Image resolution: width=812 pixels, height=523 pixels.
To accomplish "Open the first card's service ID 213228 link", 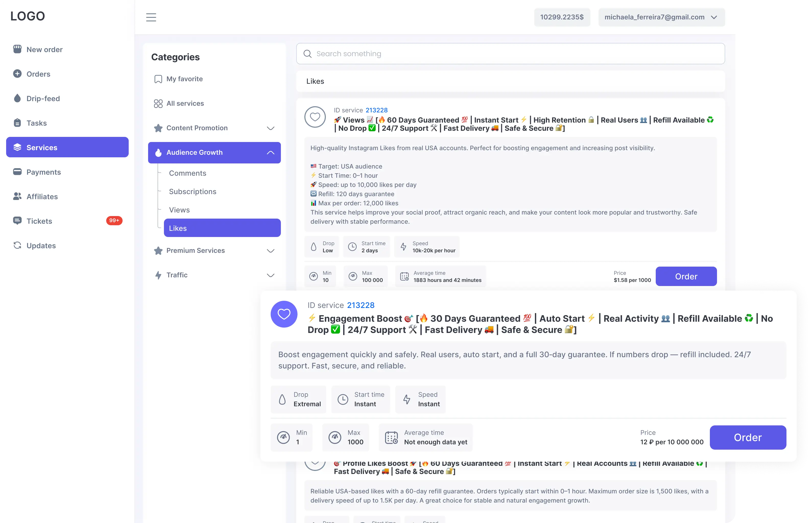I will pyautogui.click(x=377, y=110).
